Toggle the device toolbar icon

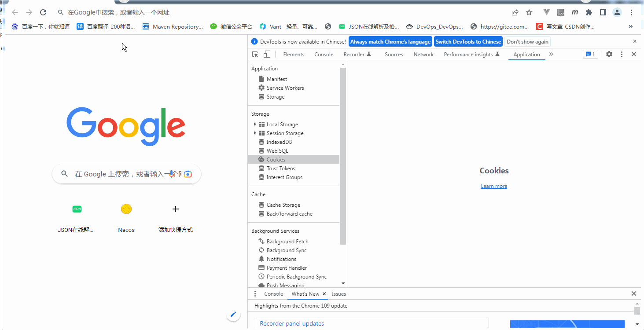[x=267, y=55]
